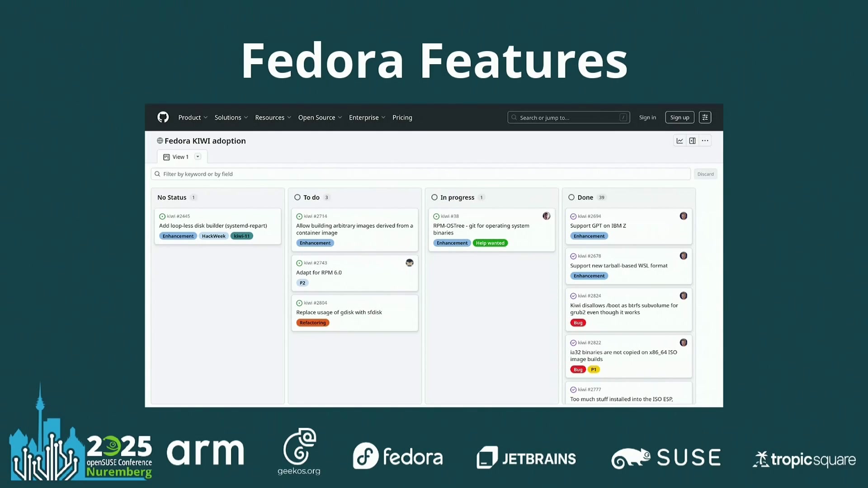The width and height of the screenshot is (868, 488).
Task: Open the Insights chart icon
Action: point(679,141)
